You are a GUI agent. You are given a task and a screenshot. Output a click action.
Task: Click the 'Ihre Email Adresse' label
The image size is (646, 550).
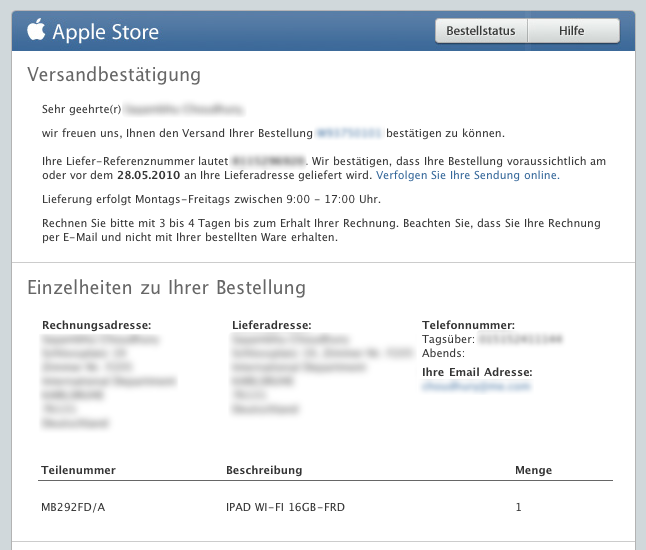click(x=477, y=372)
